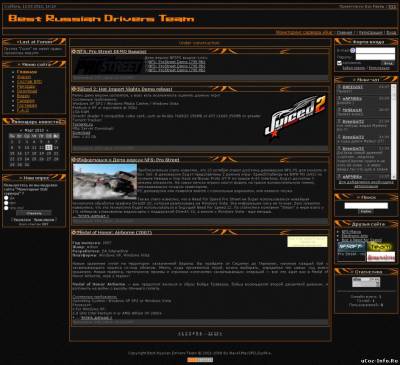Open the F.A.Q. site menu item
The image size is (400, 365).
(23, 110)
